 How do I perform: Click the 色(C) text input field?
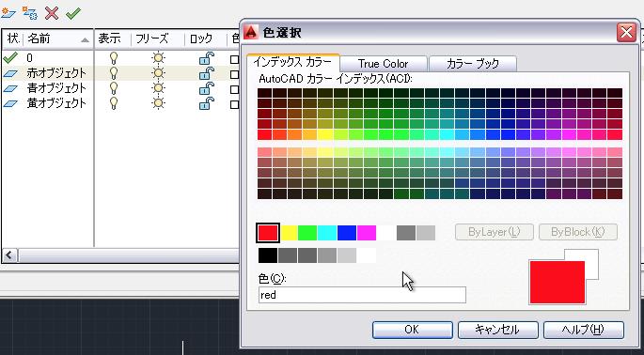(x=362, y=295)
